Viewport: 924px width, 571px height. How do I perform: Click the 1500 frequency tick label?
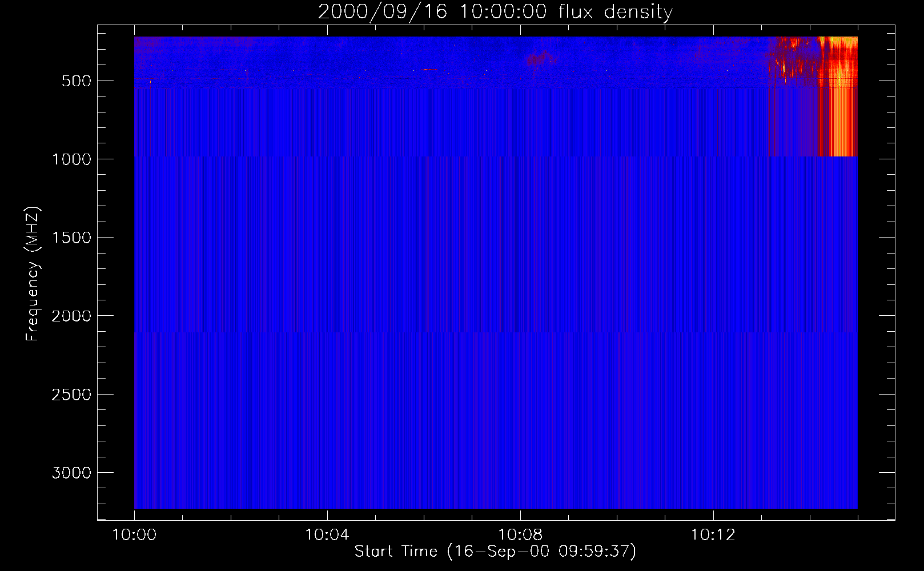click(71, 238)
